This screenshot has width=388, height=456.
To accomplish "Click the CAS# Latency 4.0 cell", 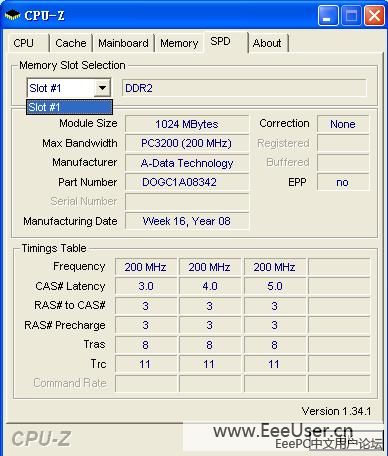I will 210,286.
